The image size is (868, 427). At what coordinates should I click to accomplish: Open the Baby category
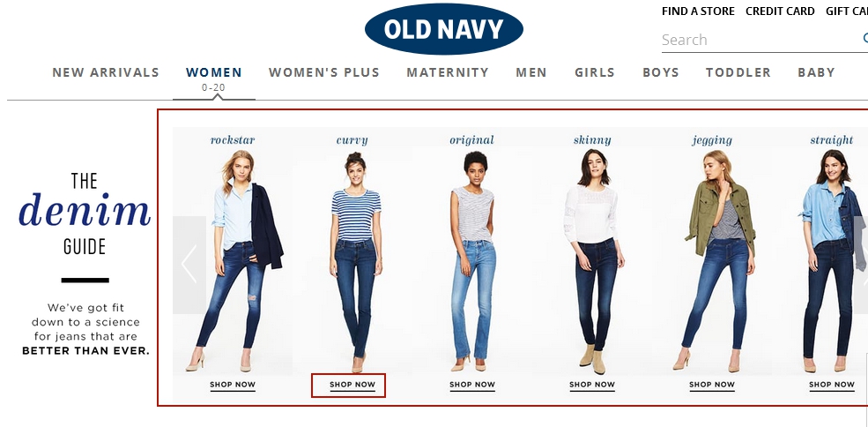point(816,72)
